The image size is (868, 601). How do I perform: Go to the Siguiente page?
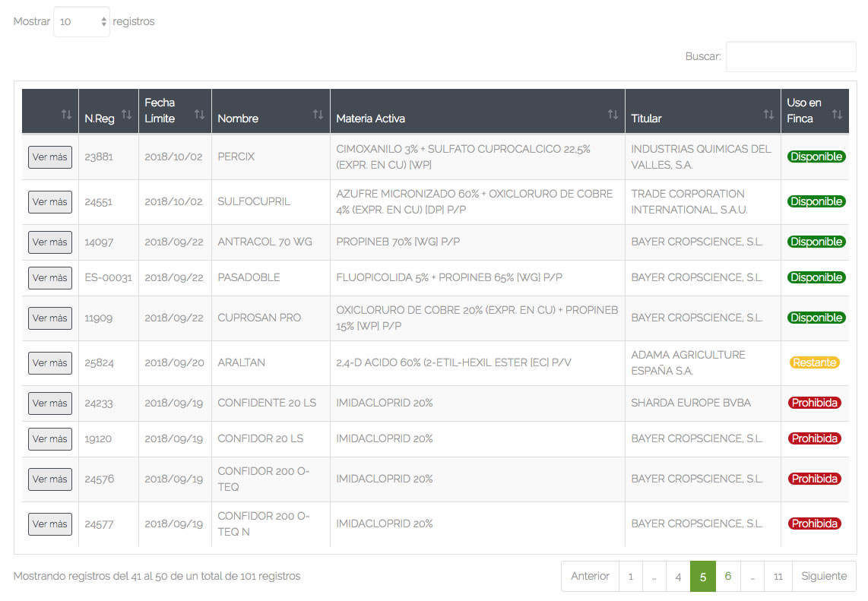click(824, 576)
